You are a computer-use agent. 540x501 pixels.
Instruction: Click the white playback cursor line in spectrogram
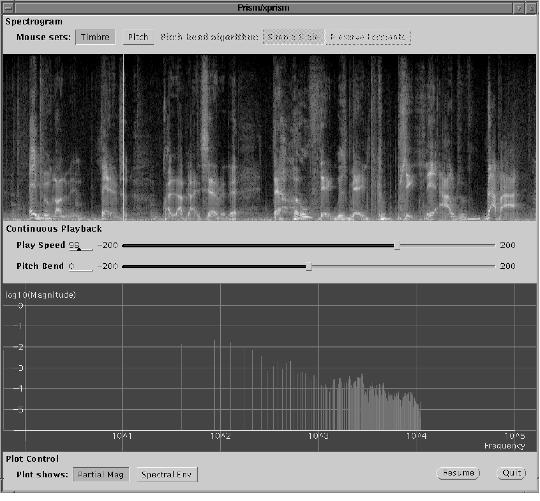(x=123, y=137)
